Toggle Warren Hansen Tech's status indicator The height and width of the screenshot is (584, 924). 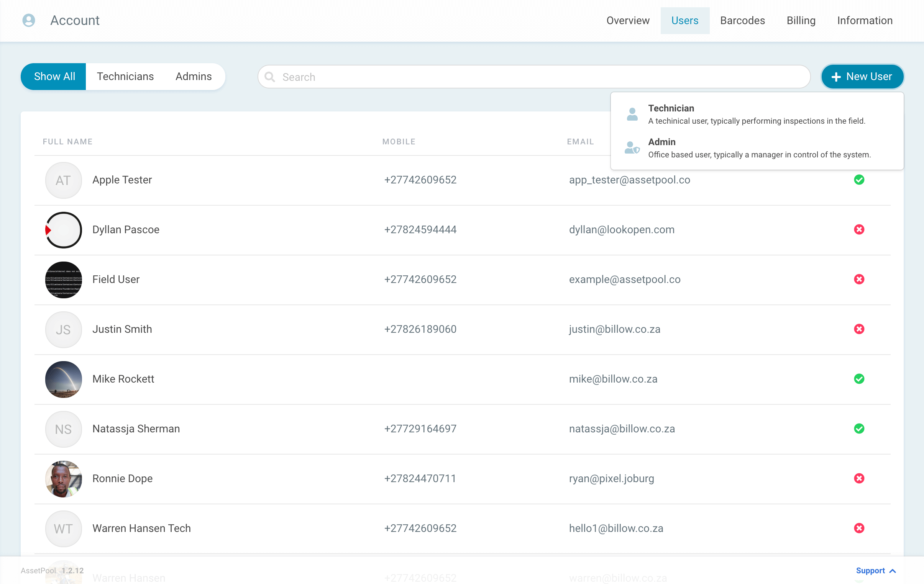[x=859, y=528]
